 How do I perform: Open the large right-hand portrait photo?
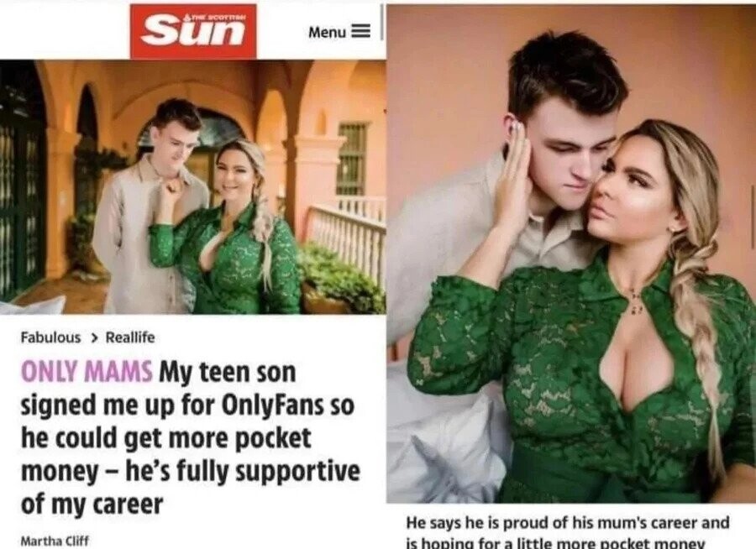(x=571, y=254)
